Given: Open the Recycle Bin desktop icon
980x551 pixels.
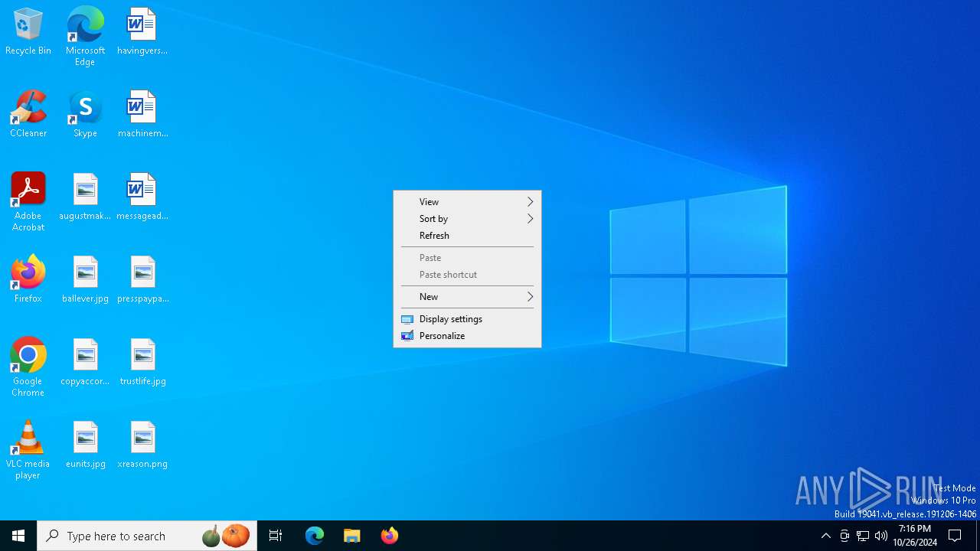Looking at the screenshot, I should 28,32.
